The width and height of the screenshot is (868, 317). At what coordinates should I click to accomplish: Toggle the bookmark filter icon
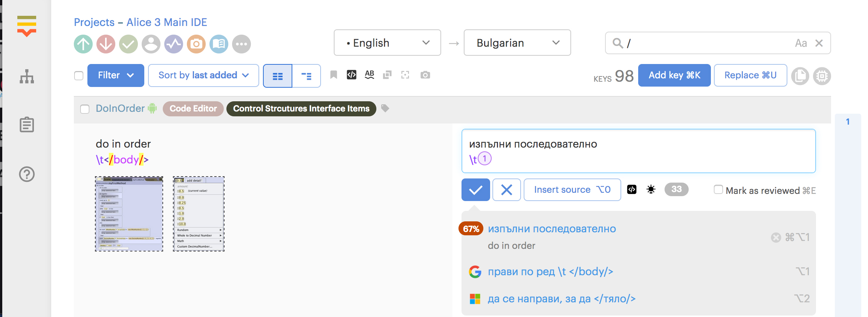click(x=333, y=75)
